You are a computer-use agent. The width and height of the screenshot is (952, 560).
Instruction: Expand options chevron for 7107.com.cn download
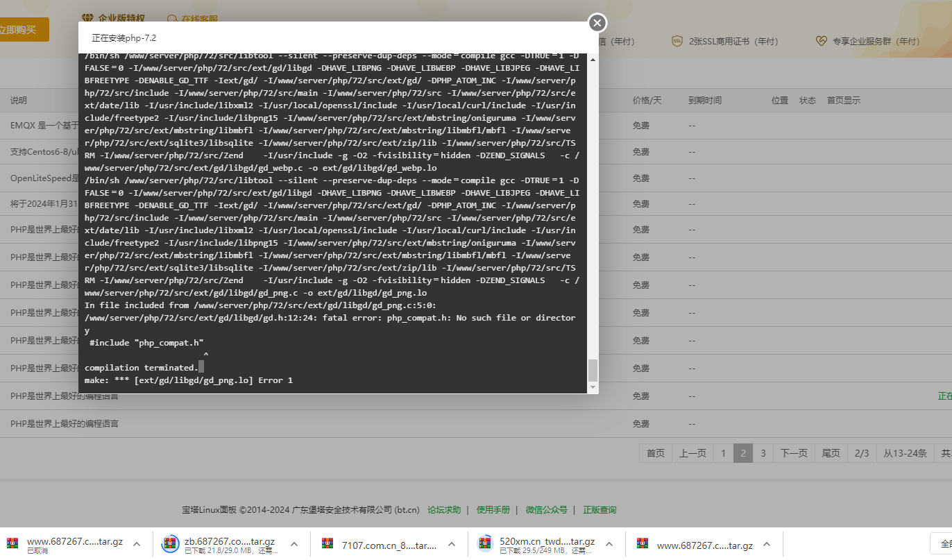(452, 545)
